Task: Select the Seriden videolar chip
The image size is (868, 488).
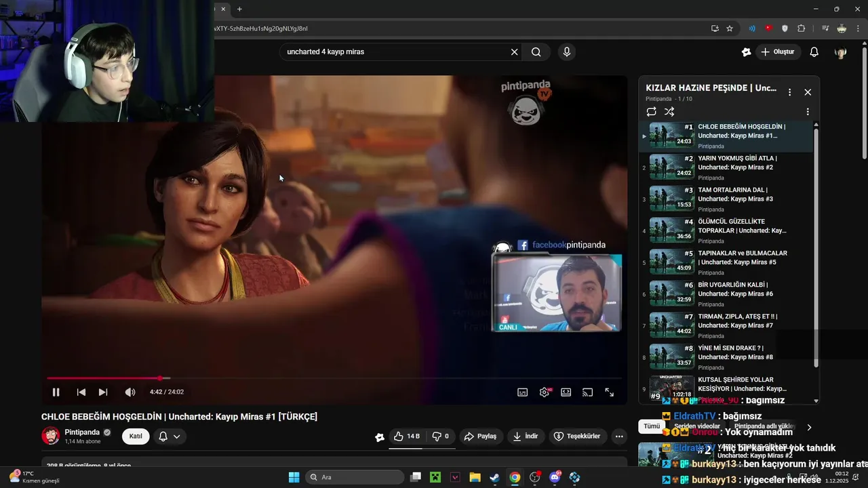Action: 697,426
